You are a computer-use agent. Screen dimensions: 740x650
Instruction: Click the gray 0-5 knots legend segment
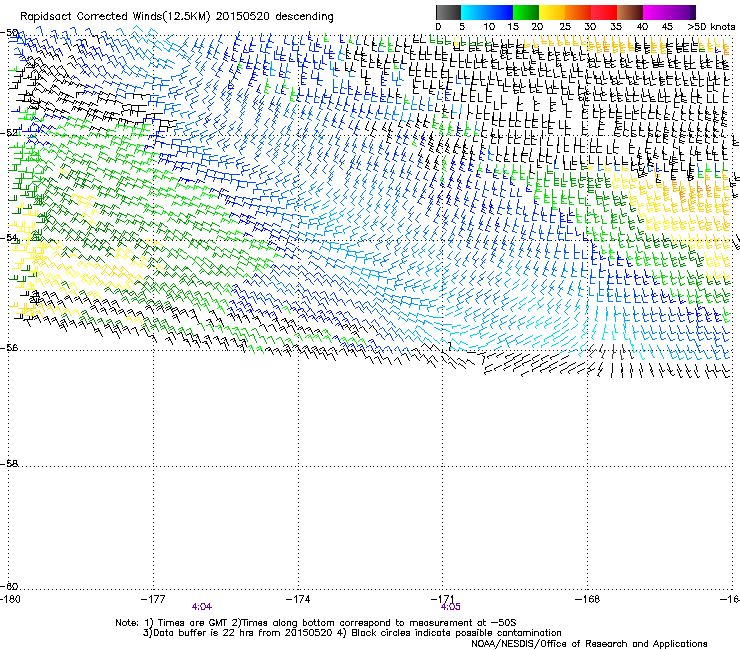(x=448, y=12)
